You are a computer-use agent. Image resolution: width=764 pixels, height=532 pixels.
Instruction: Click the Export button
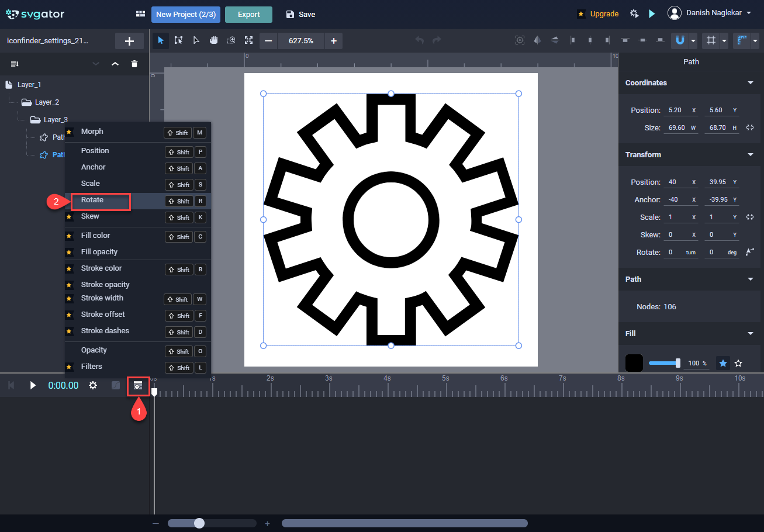pos(248,15)
